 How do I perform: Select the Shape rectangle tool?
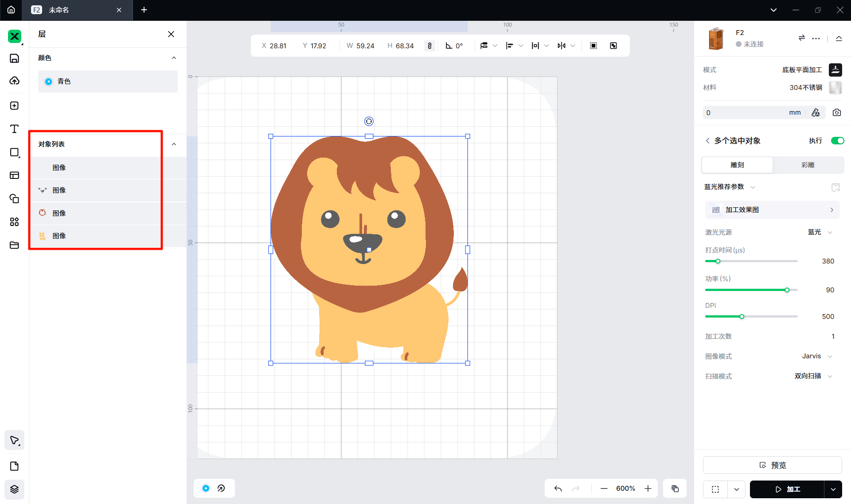click(x=14, y=152)
